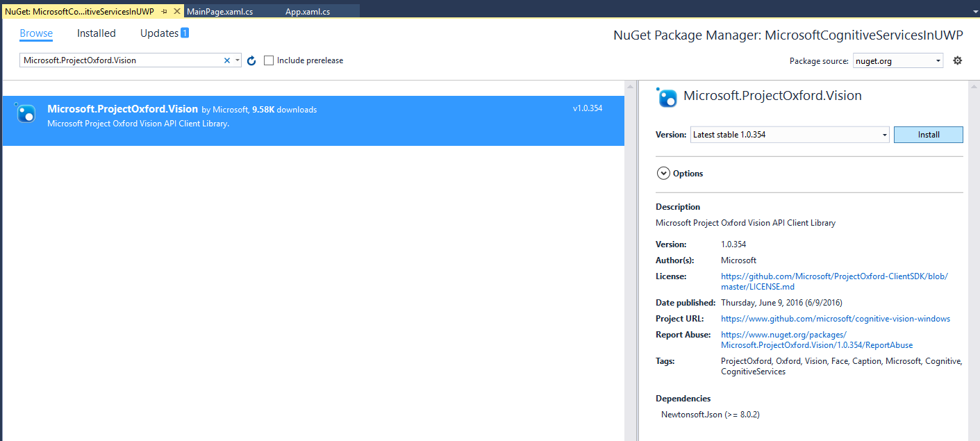Screen dimensions: 980x441
Task: Click the 'Dependencies' heading
Action: [x=683, y=399]
